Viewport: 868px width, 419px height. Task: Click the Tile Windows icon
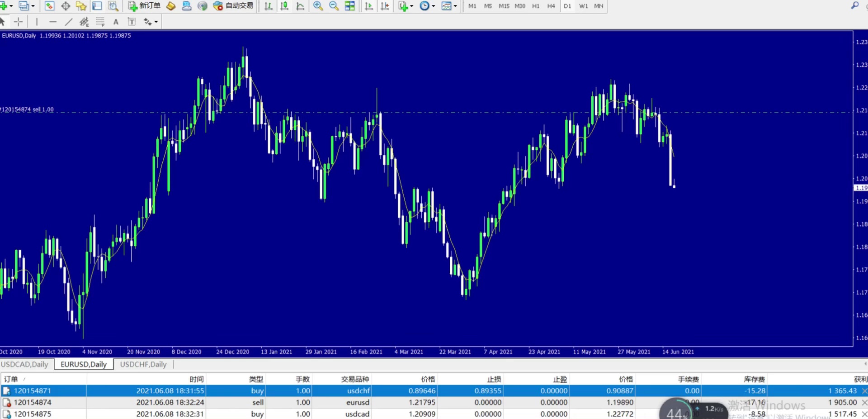pos(349,6)
